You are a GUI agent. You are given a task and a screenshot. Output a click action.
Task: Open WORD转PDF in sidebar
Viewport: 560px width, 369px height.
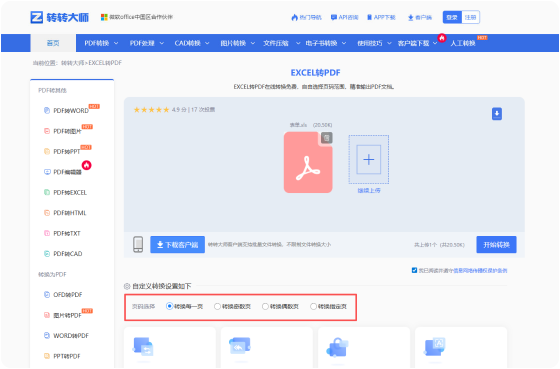point(71,335)
